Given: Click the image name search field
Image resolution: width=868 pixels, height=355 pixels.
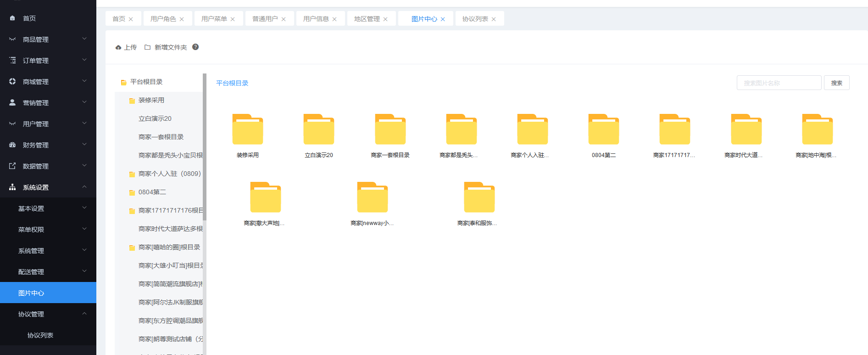Looking at the screenshot, I should point(779,83).
